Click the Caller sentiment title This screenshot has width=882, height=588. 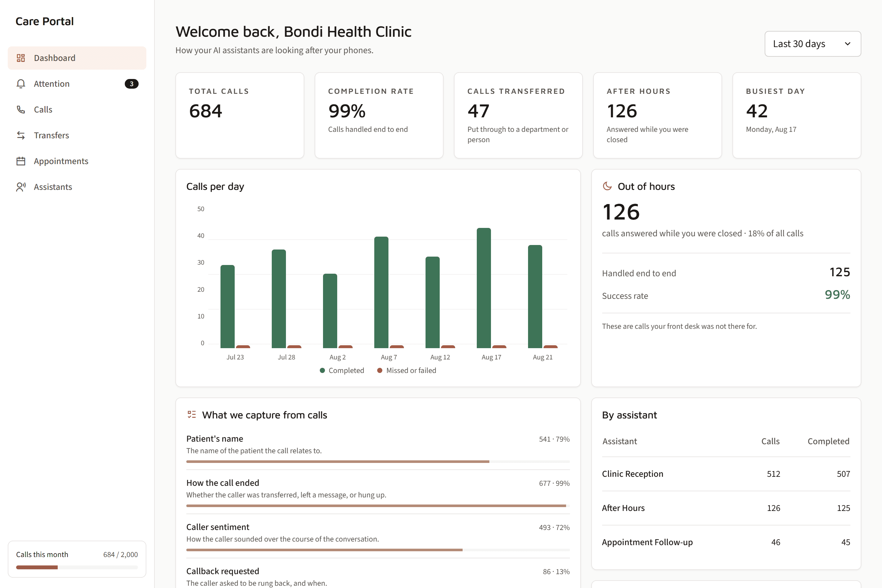pyautogui.click(x=218, y=527)
